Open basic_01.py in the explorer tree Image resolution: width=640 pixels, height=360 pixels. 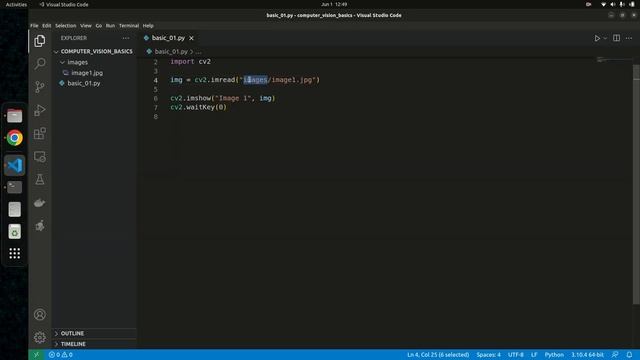pos(84,83)
